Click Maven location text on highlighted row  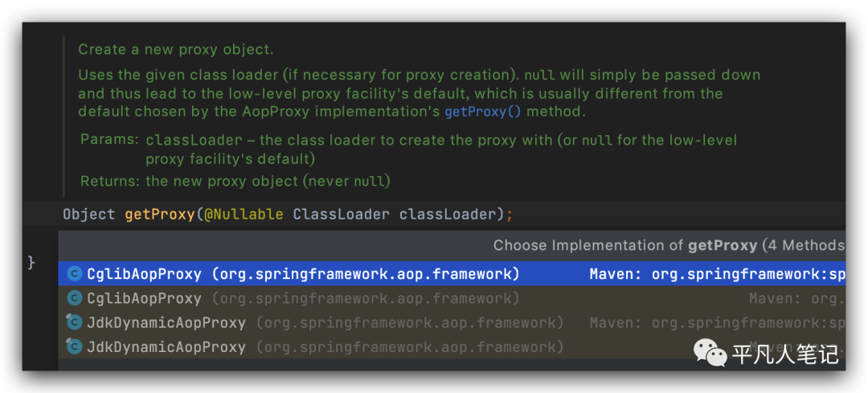[715, 274]
